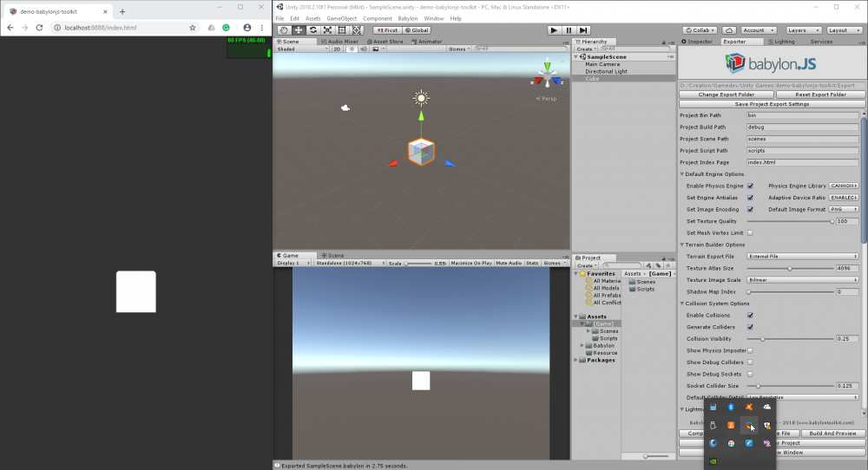Image resolution: width=868 pixels, height=470 pixels.
Task: Enable Show Physics Imposter checkbox
Action: pyautogui.click(x=750, y=350)
